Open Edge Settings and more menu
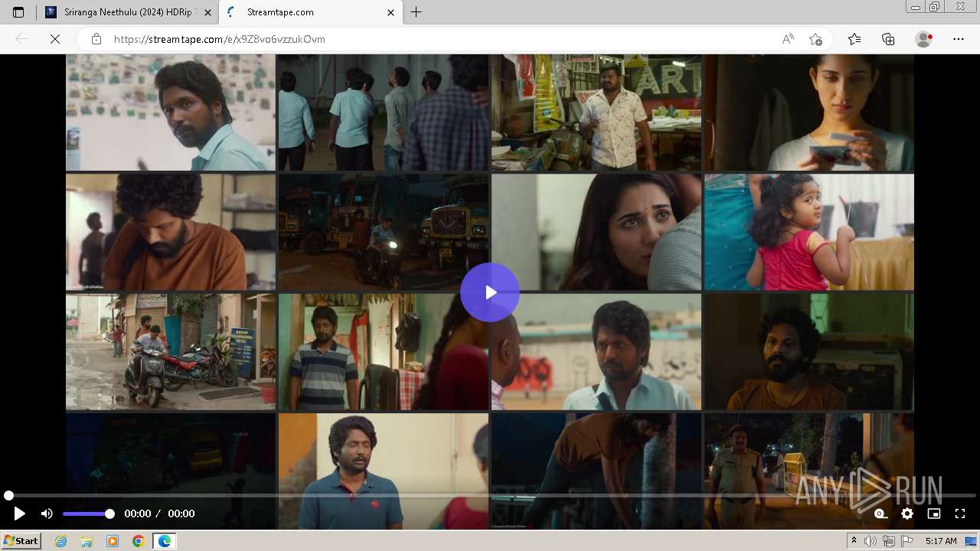Image resolution: width=980 pixels, height=551 pixels. coord(959,39)
